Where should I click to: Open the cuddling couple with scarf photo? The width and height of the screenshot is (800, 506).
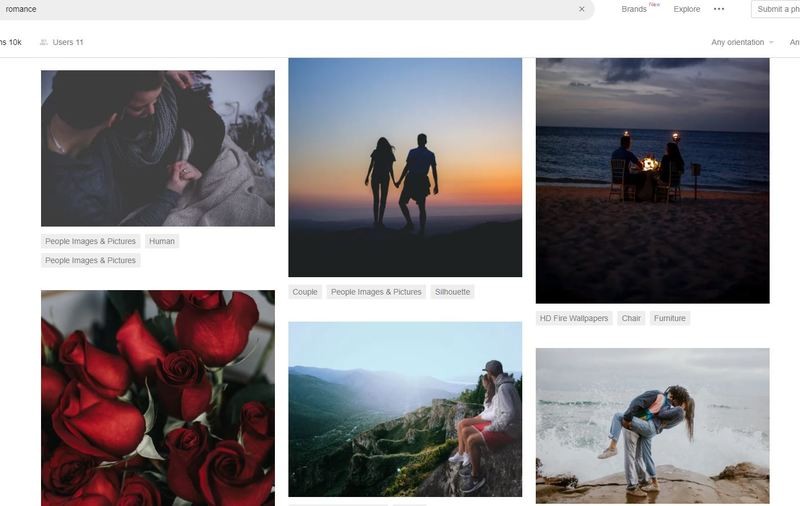tap(157, 148)
